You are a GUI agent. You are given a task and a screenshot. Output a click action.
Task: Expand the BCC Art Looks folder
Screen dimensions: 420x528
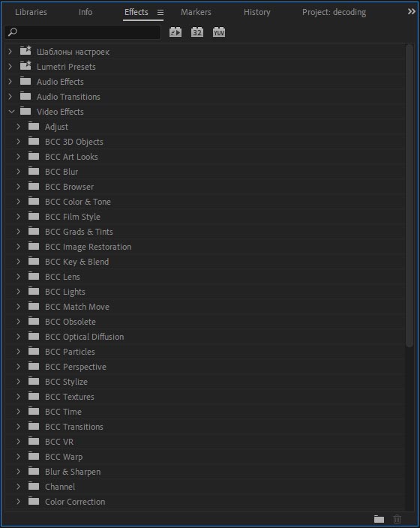pyautogui.click(x=19, y=157)
